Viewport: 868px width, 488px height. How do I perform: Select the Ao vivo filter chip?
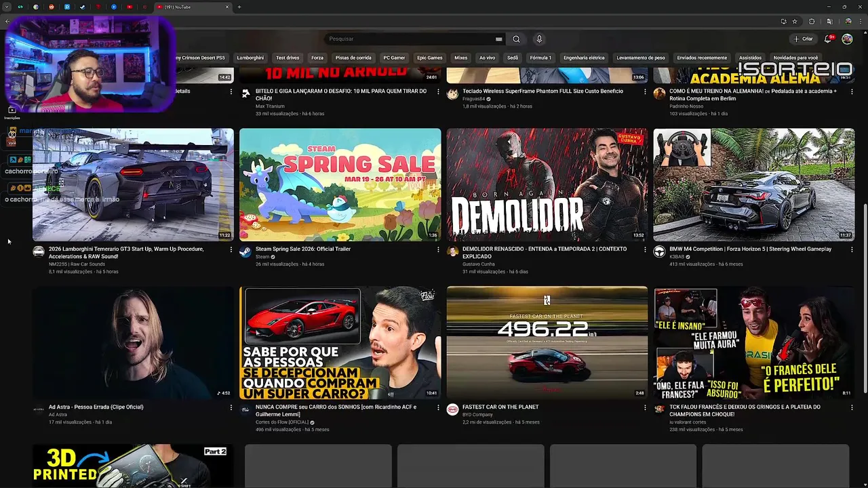point(487,58)
